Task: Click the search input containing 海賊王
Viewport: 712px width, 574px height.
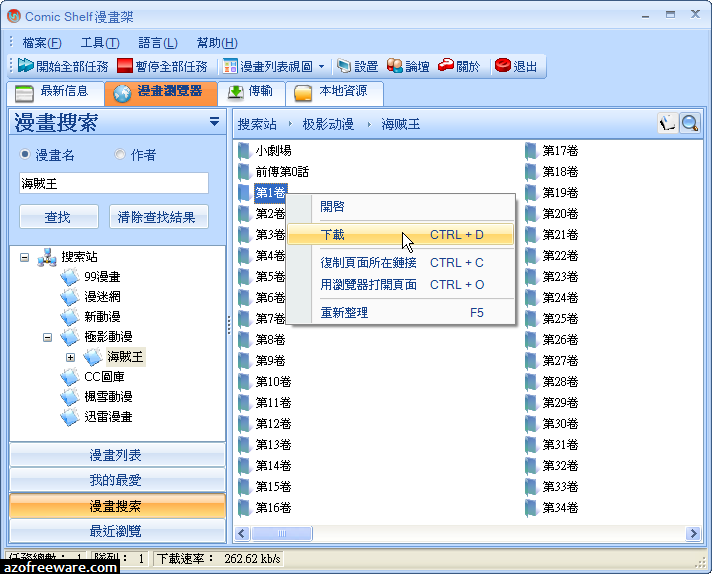Action: pyautogui.click(x=114, y=183)
